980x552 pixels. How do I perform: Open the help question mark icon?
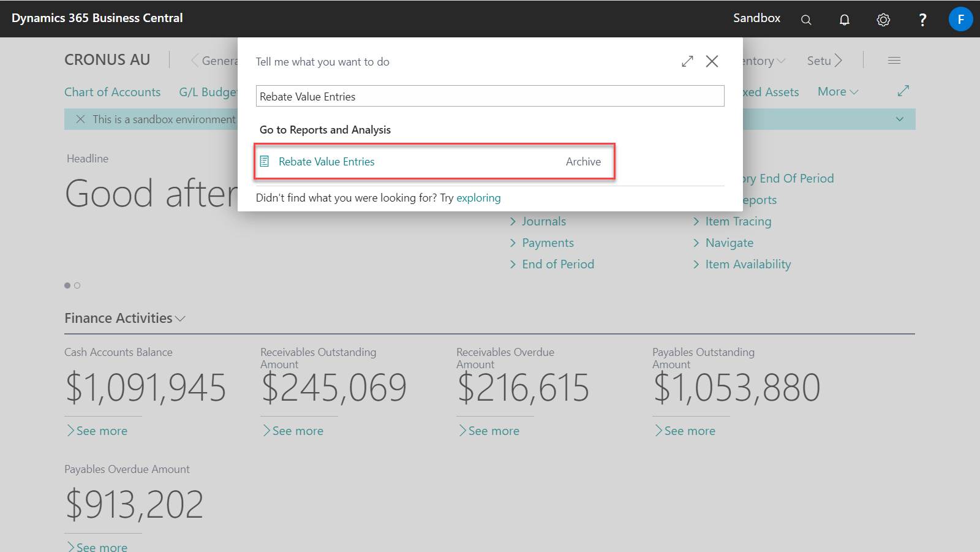[x=922, y=20]
